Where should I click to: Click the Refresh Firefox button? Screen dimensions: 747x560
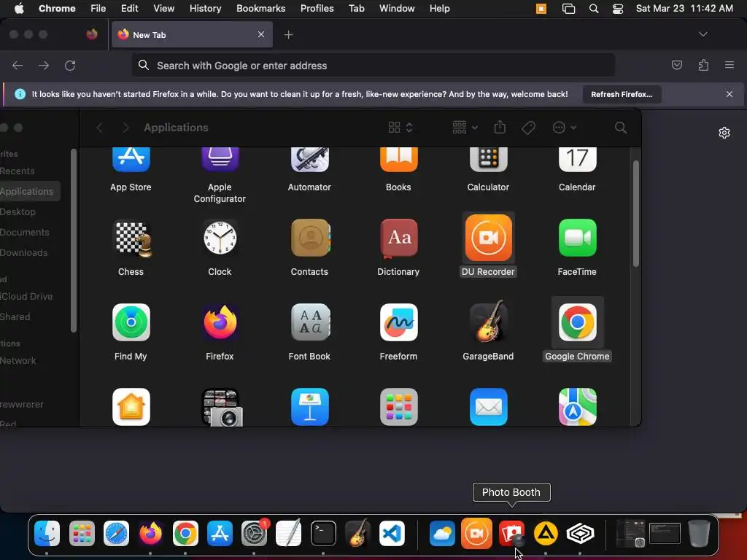[622, 94]
